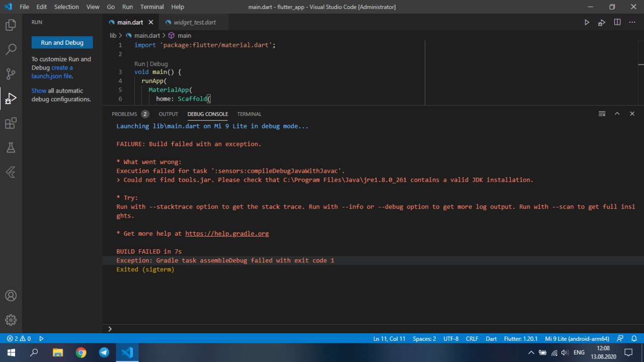This screenshot has width=644, height=362.
Task: Click the debug start icon in status bar
Action: (x=42, y=339)
